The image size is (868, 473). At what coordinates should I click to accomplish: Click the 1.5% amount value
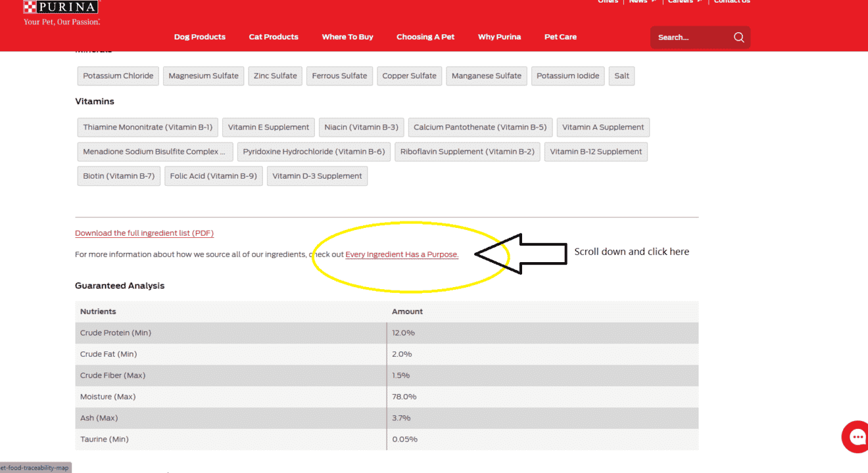(x=401, y=376)
